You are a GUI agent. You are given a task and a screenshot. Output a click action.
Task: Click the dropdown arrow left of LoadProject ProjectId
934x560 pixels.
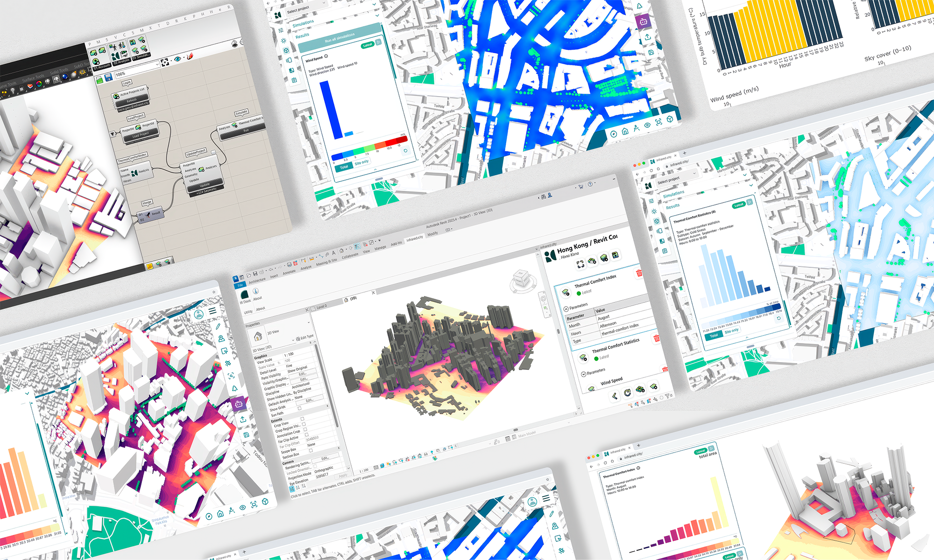[x=112, y=134]
